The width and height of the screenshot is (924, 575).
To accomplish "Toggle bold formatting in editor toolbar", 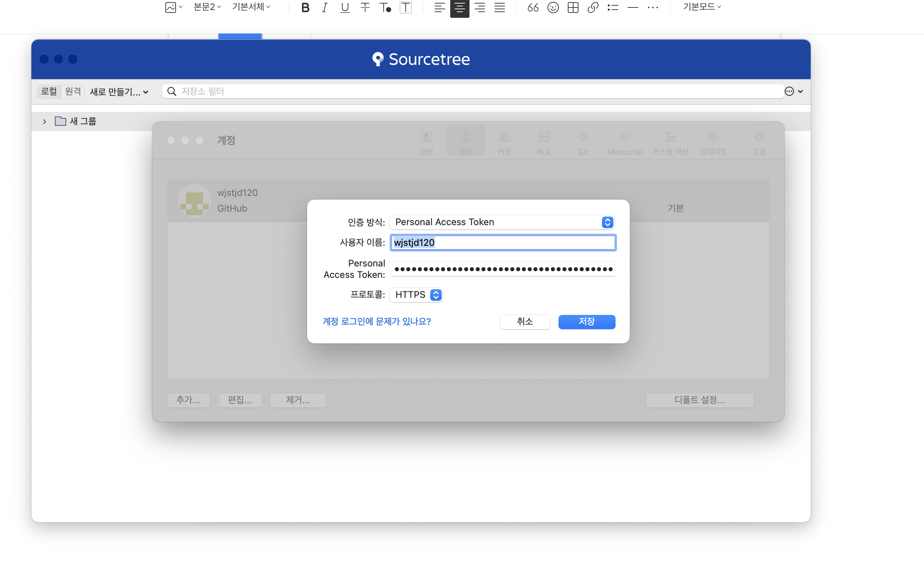I will [305, 7].
